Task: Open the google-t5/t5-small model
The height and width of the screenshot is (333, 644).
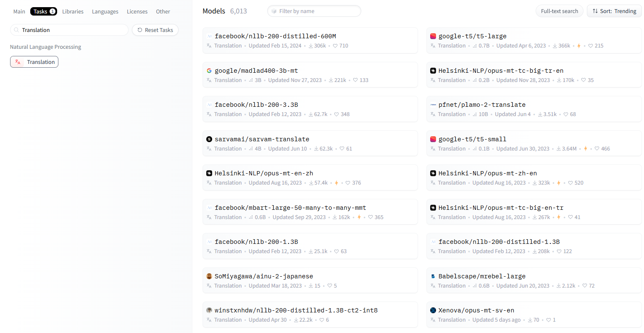Action: [534, 143]
